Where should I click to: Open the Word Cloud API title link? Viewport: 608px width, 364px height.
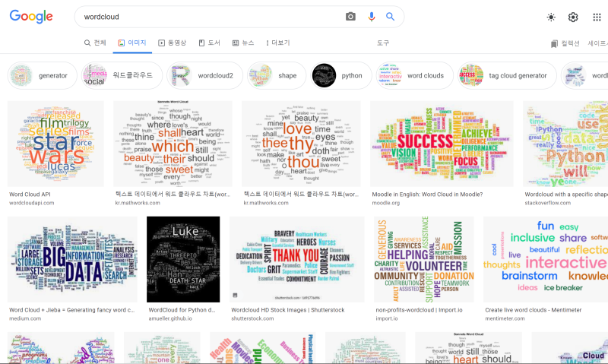point(30,195)
